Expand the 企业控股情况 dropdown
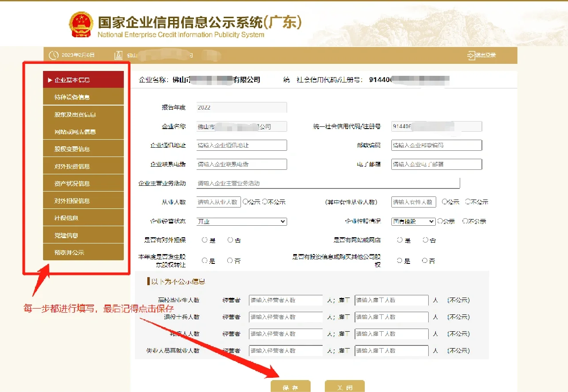 point(413,221)
